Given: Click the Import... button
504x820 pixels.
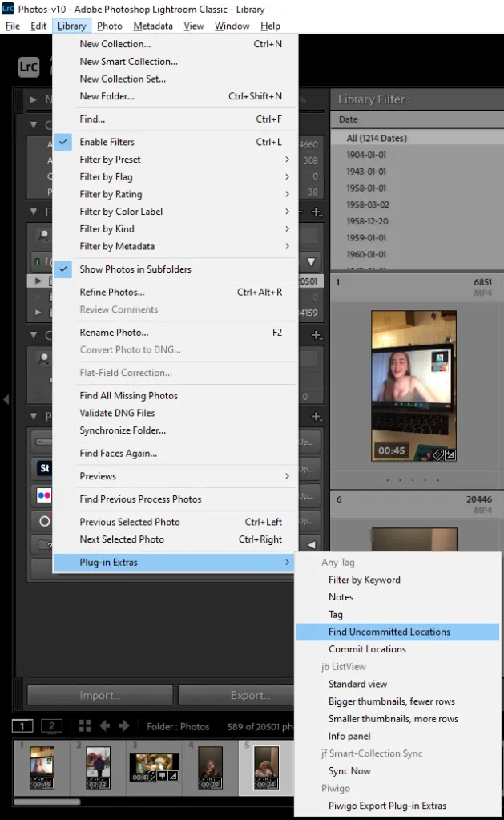Looking at the screenshot, I should pos(99,695).
